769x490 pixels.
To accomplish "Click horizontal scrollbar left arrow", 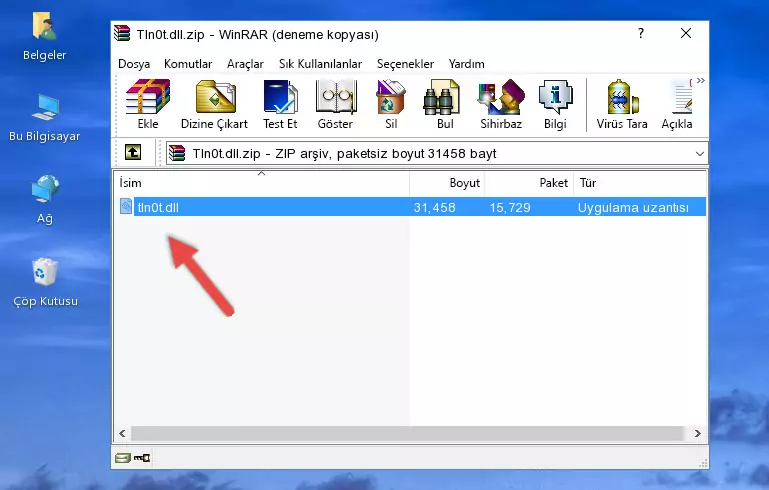I will pos(123,434).
